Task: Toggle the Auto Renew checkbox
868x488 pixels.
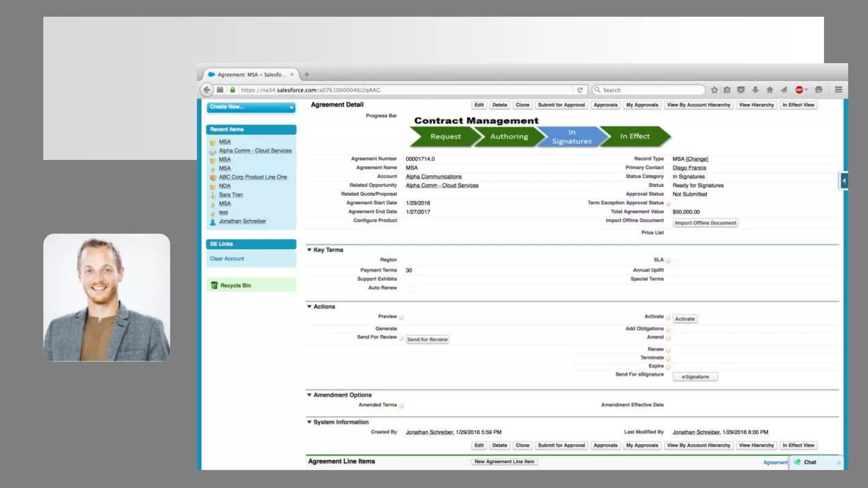Action: [410, 289]
